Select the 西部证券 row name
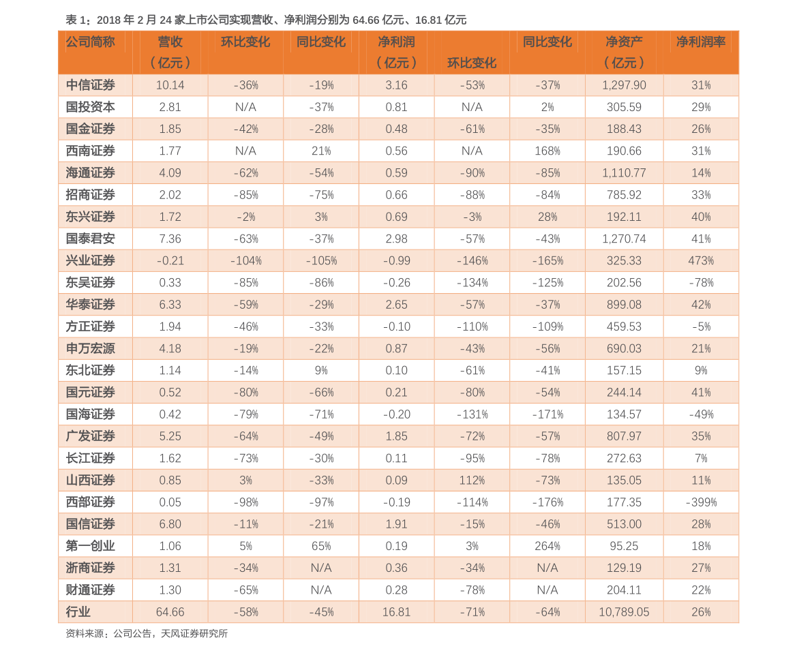 pos(90,502)
